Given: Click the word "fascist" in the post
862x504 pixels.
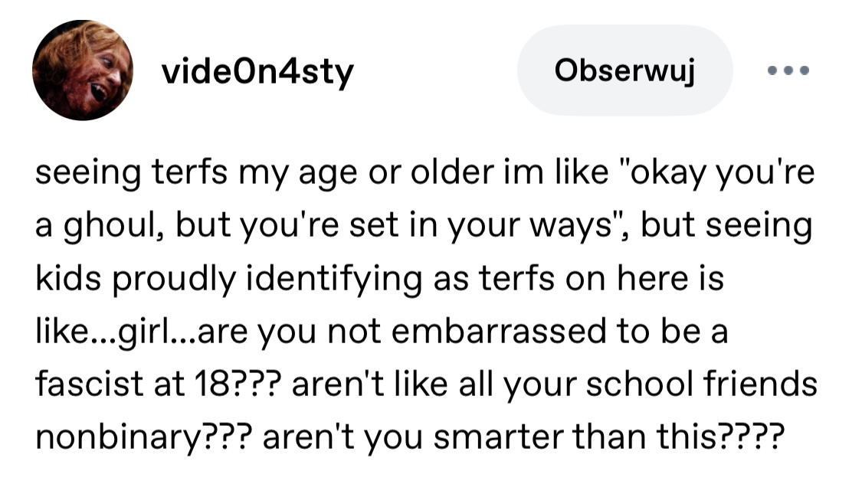Looking at the screenshot, I should pos(89,384).
